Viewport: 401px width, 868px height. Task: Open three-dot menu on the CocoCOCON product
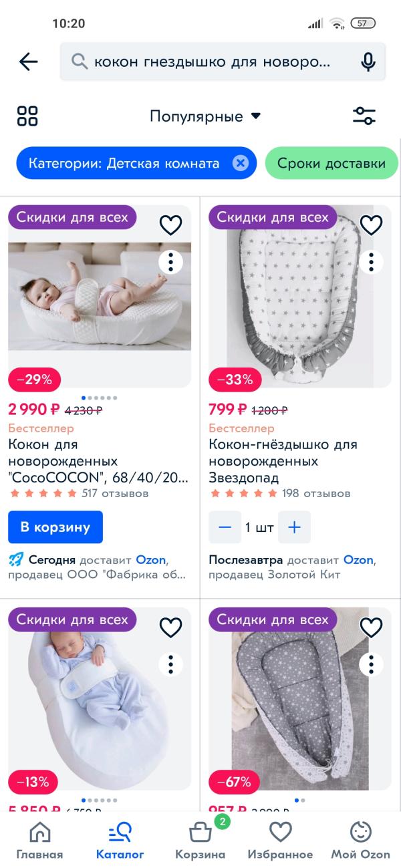(171, 261)
